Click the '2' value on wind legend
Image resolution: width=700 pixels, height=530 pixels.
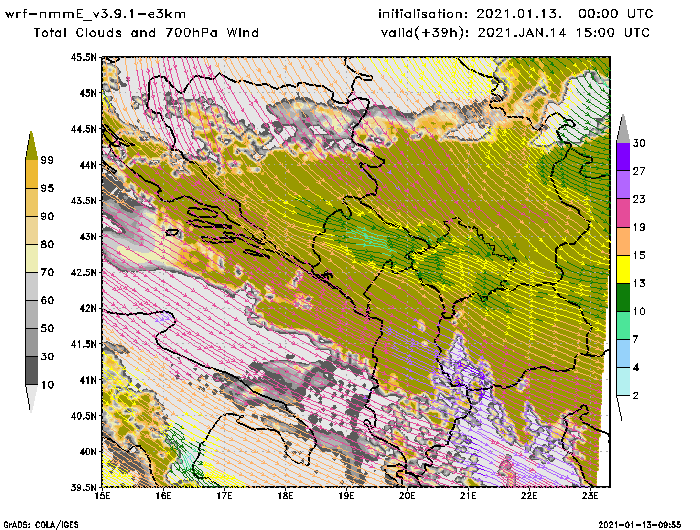(x=636, y=396)
